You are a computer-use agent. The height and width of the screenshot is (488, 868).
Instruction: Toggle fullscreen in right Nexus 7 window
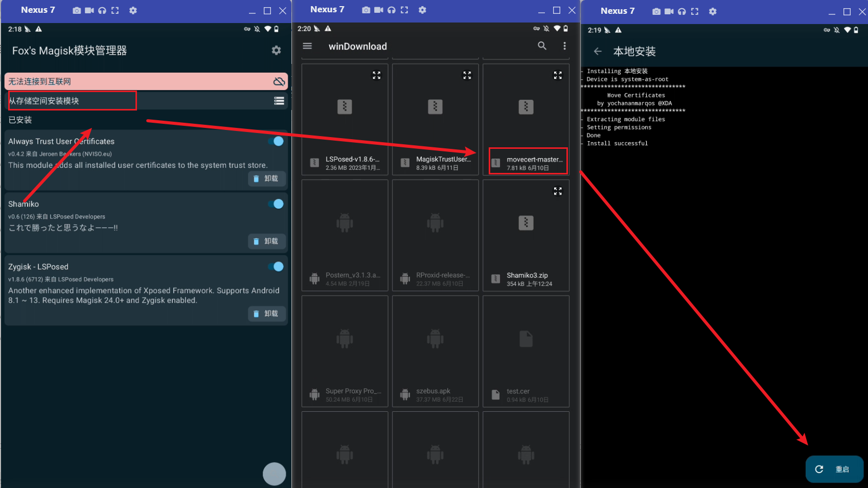(x=695, y=11)
